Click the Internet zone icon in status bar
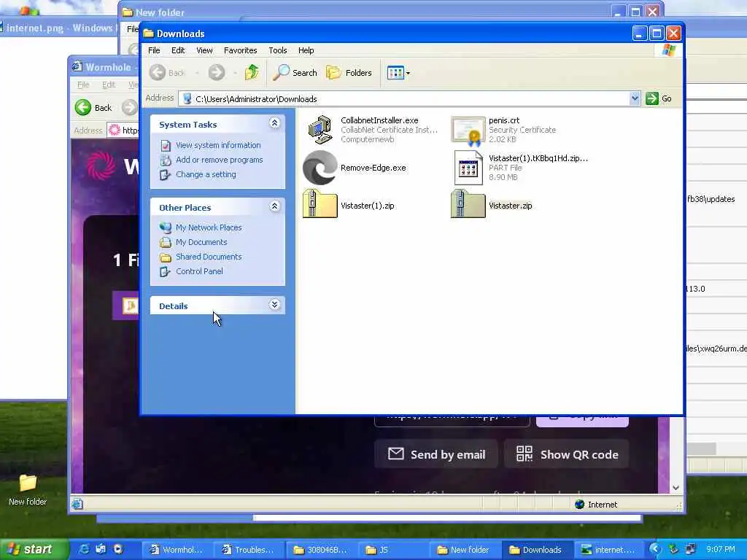 point(579,505)
